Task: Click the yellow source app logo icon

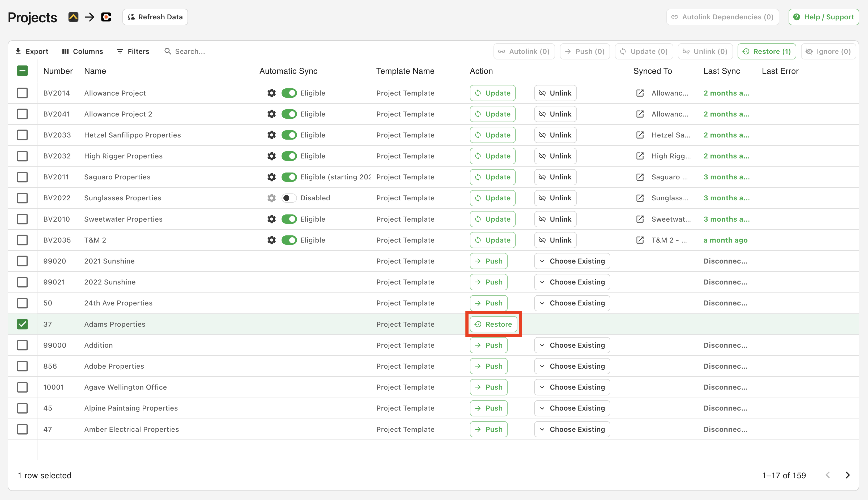Action: (x=73, y=17)
